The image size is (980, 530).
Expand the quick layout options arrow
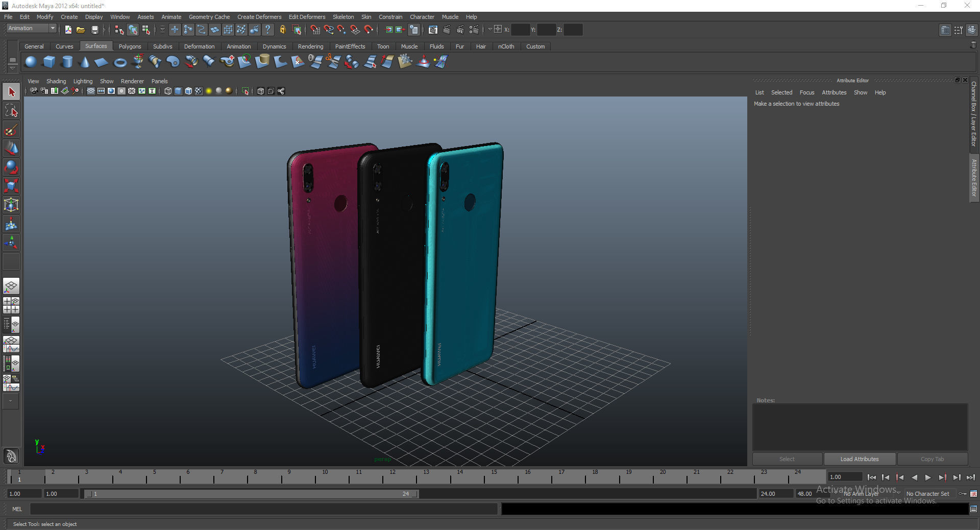coord(10,401)
